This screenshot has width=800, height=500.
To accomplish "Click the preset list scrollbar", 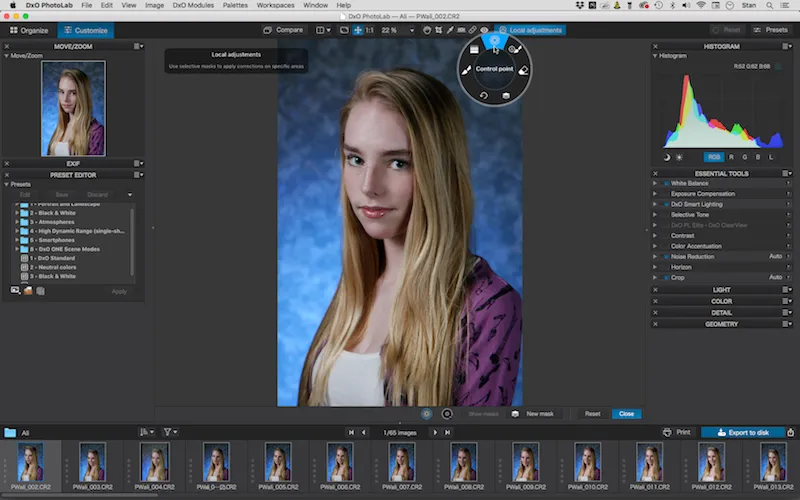I will point(133,242).
